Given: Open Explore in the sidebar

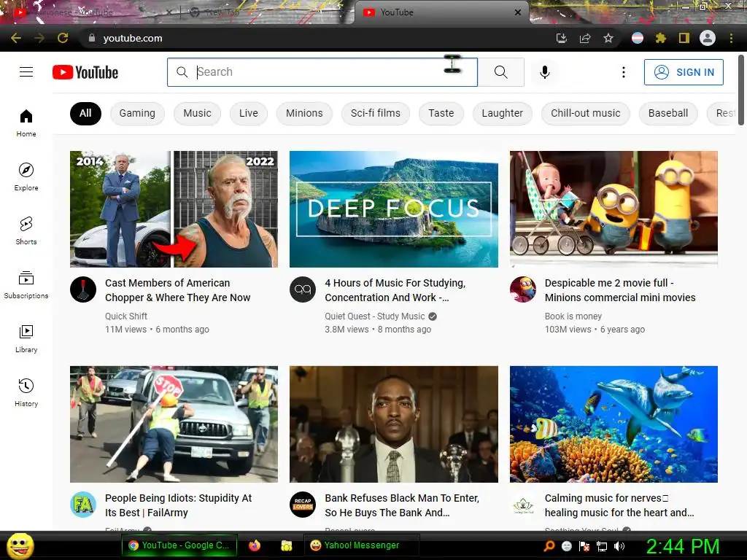Looking at the screenshot, I should (x=26, y=176).
